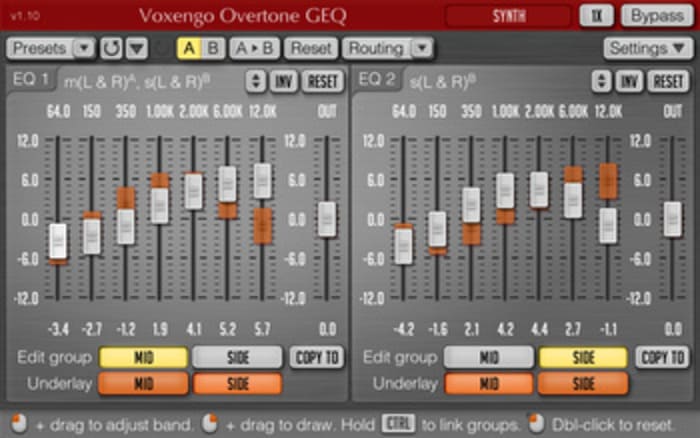Click the EQ 2 OUT gain slider knob
This screenshot has width=700, height=438.
click(672, 219)
